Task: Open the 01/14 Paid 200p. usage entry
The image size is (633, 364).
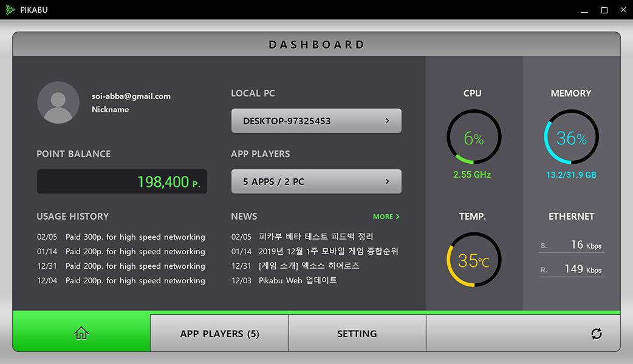Action: [x=121, y=252]
